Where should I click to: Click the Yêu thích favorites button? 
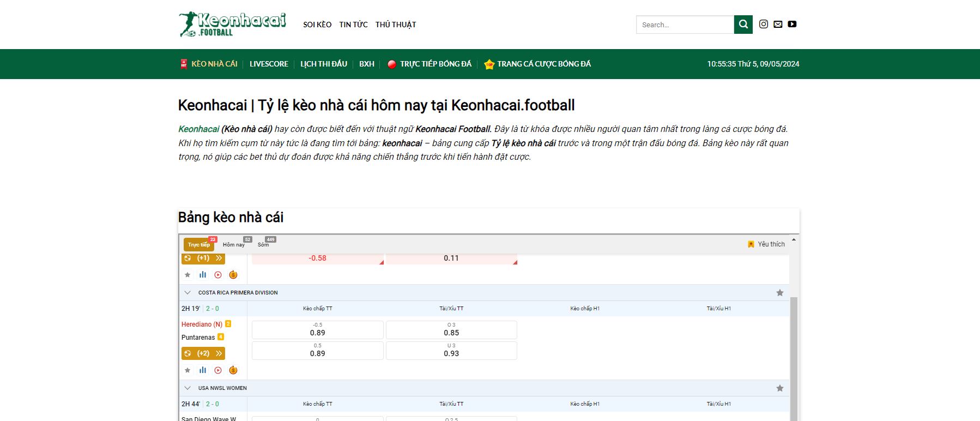(766, 244)
